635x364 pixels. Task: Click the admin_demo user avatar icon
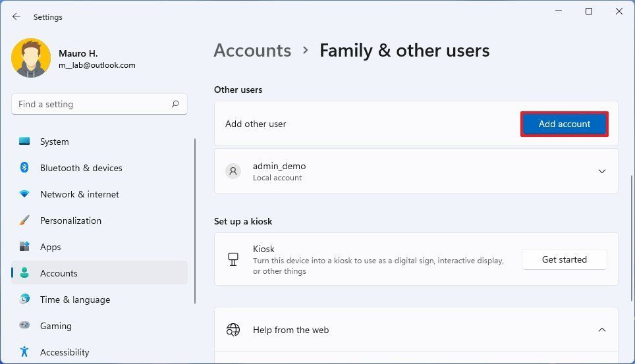[x=233, y=171]
